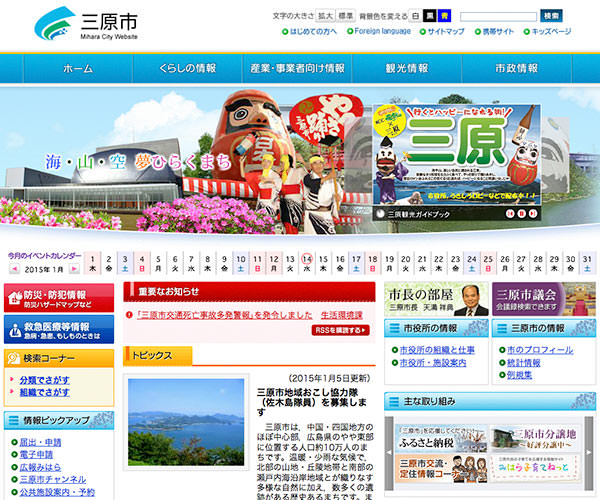Switch background color to white
Viewport: 600px width, 500px height.
[x=415, y=16]
